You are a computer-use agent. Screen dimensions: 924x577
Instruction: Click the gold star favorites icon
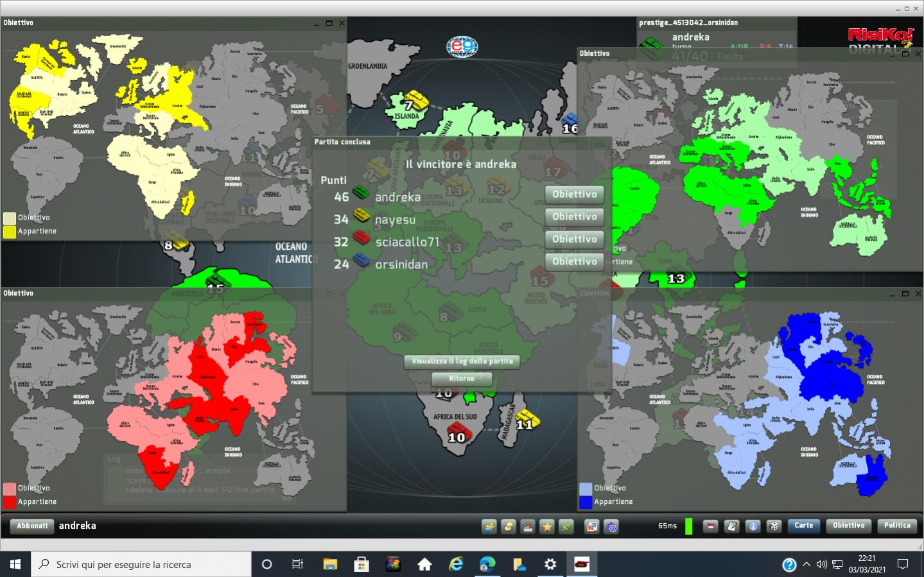click(547, 527)
